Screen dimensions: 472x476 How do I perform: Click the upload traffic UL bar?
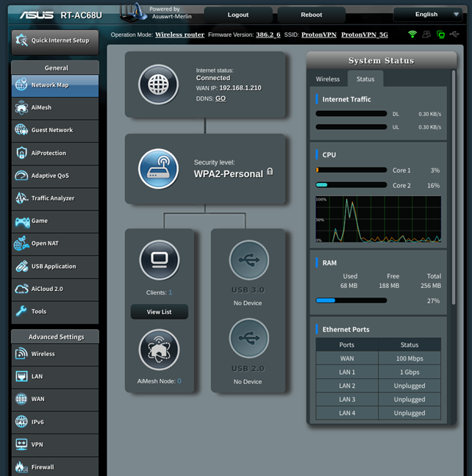pyautogui.click(x=351, y=127)
